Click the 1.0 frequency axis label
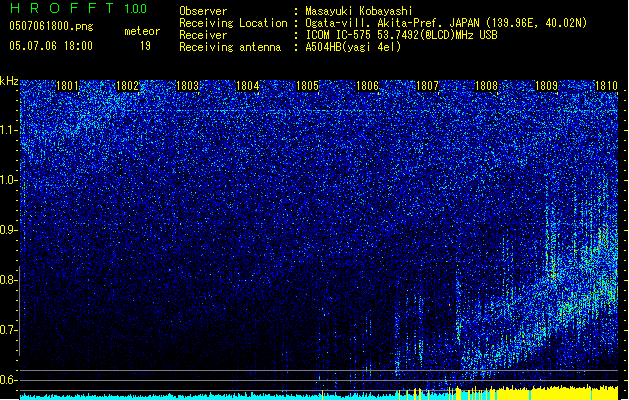The image size is (629, 400). tap(9, 180)
